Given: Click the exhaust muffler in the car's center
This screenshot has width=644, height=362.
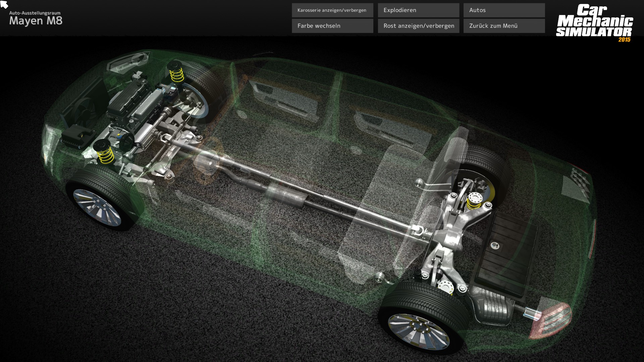Looking at the screenshot, I should 285,195.
